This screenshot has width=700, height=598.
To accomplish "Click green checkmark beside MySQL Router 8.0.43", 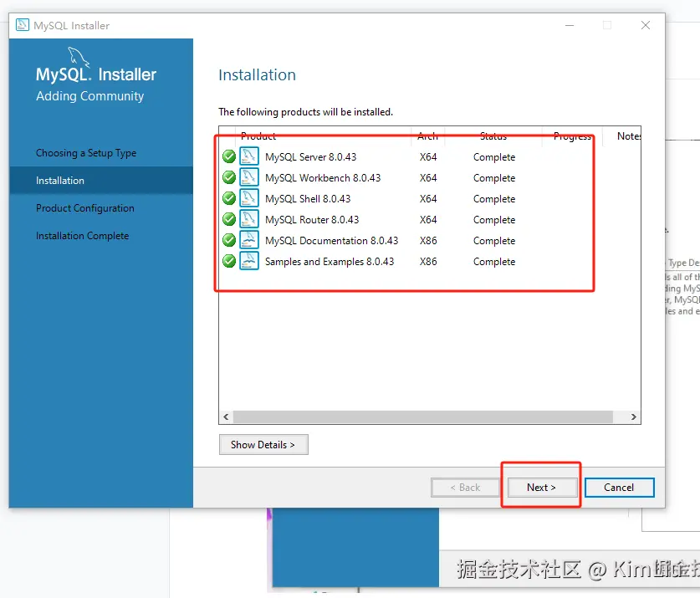I will click(229, 219).
